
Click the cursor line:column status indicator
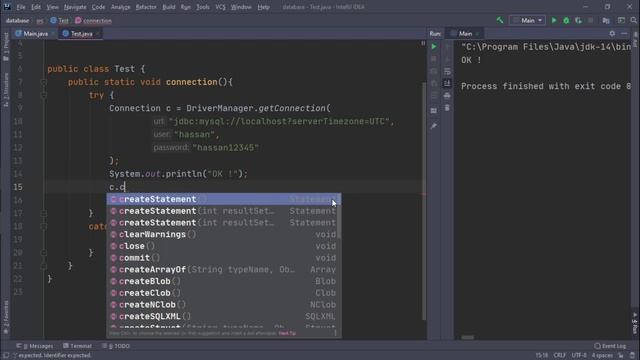[542, 356]
